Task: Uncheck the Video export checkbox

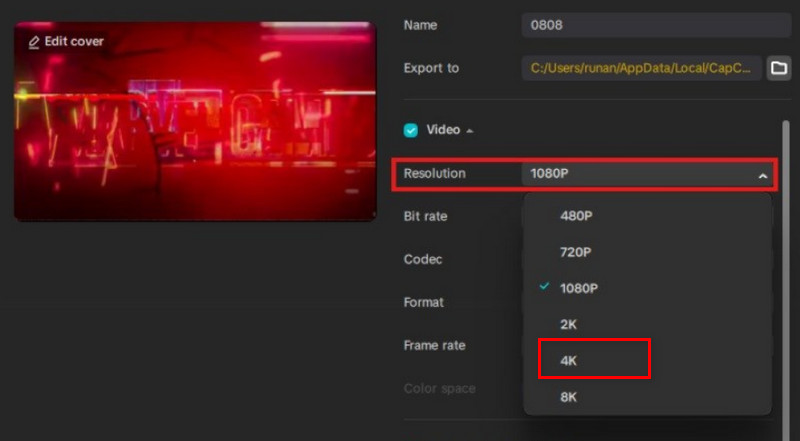Action: click(411, 130)
